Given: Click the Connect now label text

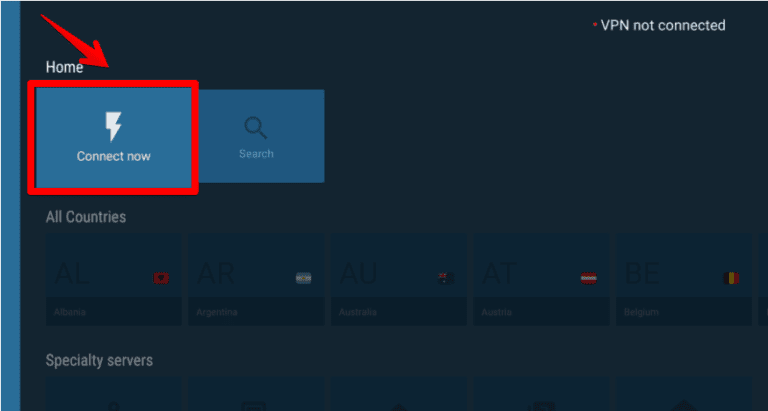Looking at the screenshot, I should coord(114,156).
